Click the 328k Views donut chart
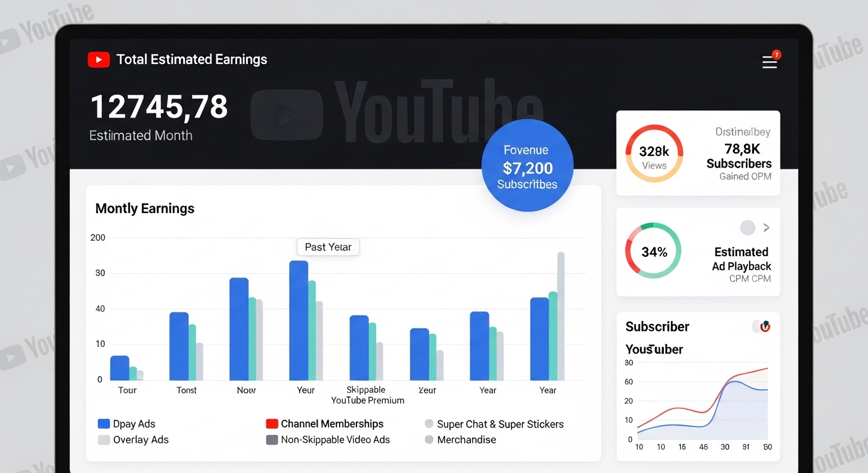This screenshot has width=868, height=473. tap(654, 153)
